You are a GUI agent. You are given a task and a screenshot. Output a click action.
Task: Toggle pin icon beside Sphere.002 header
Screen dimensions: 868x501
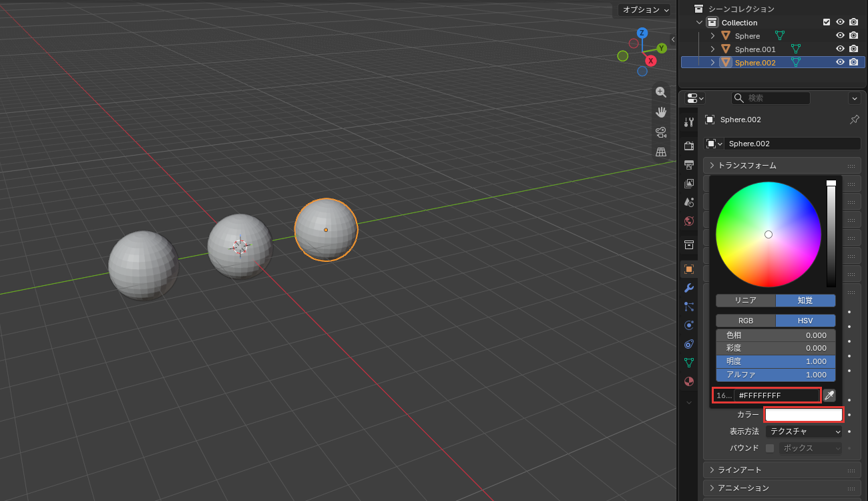854,120
